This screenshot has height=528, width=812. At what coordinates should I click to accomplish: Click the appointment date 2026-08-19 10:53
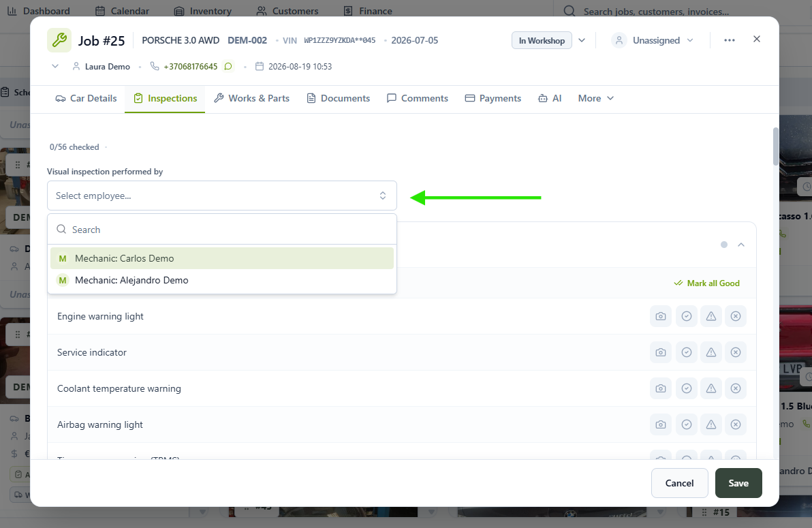point(300,66)
